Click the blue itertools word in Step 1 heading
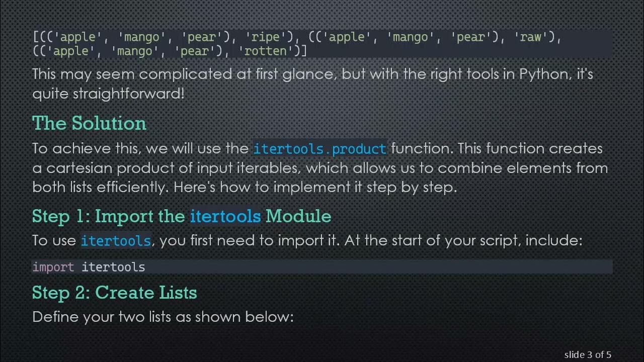 (225, 216)
